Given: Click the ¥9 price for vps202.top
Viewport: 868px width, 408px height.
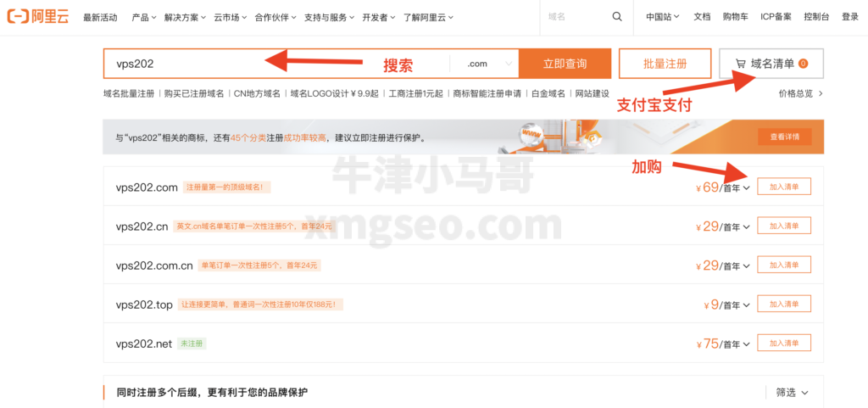Looking at the screenshot, I should (x=711, y=305).
